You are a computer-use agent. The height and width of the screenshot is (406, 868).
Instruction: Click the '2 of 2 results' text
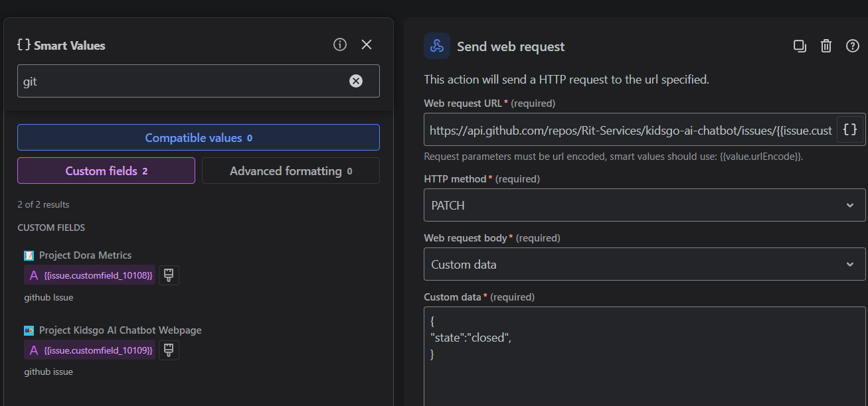pyautogui.click(x=43, y=204)
